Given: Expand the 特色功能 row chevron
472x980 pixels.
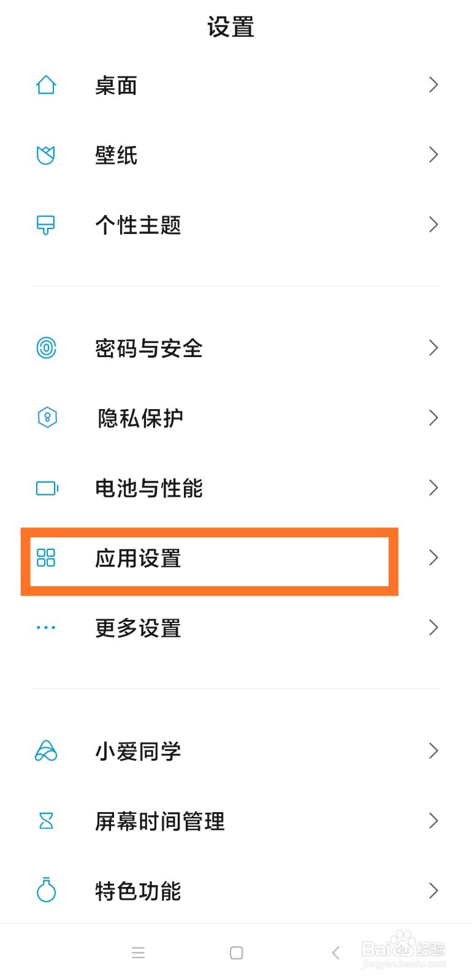Looking at the screenshot, I should tap(433, 891).
